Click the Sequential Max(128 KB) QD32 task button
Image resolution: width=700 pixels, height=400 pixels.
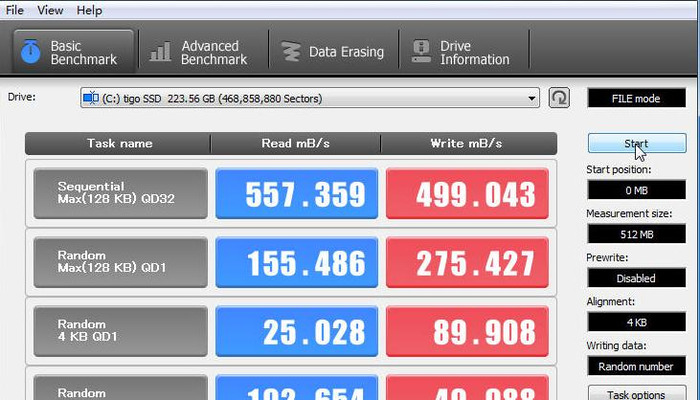(x=121, y=193)
